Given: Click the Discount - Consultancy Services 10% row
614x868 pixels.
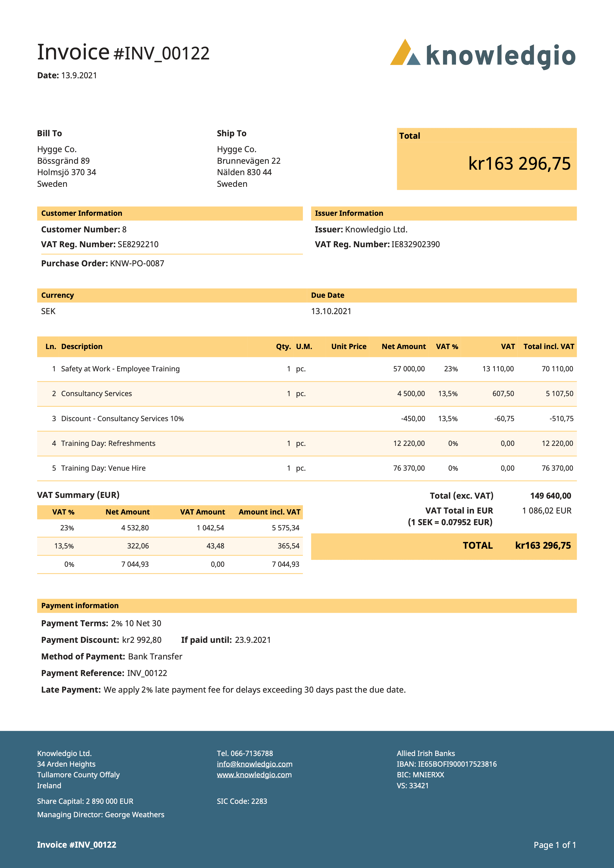Looking at the screenshot, I should click(122, 418).
